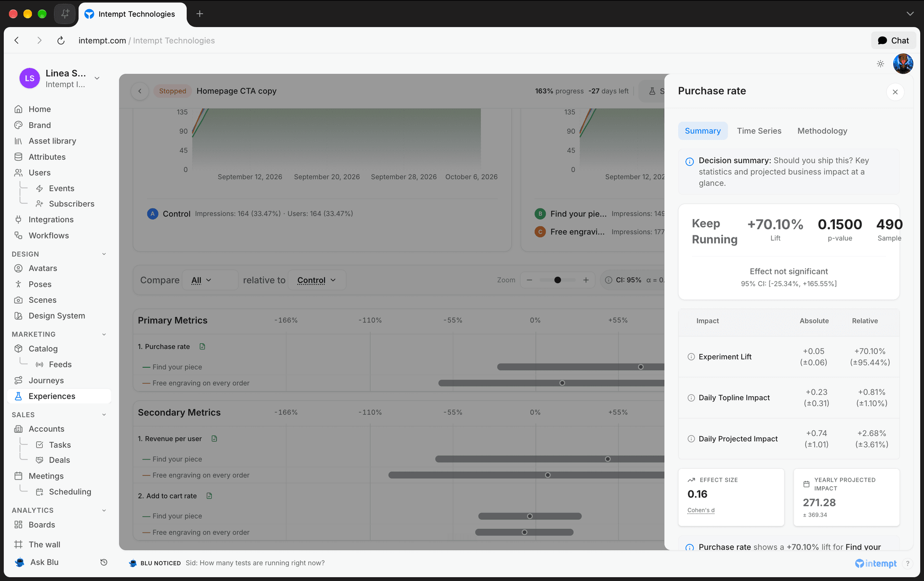Switch to the Summary tab
Screen dimensions: 924x581
pyautogui.click(x=703, y=131)
